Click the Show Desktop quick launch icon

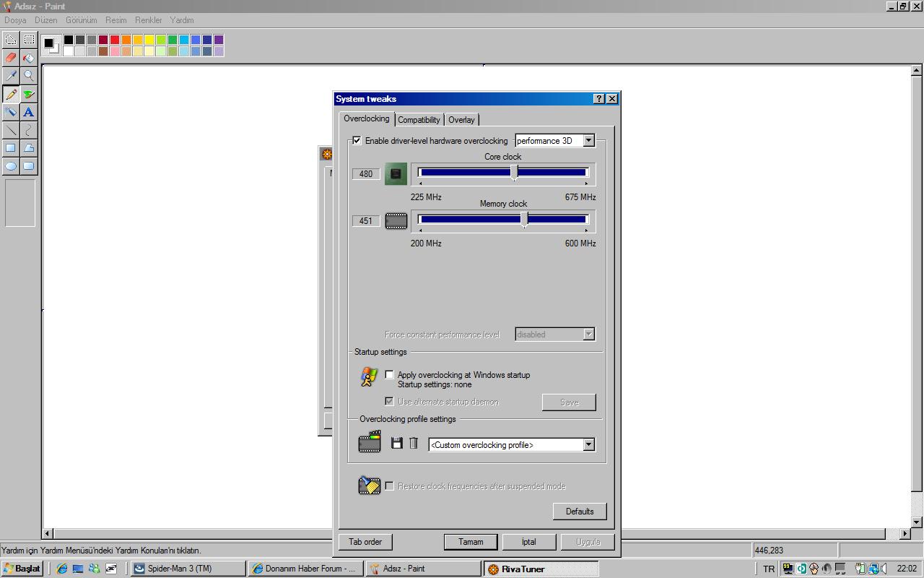[x=78, y=569]
